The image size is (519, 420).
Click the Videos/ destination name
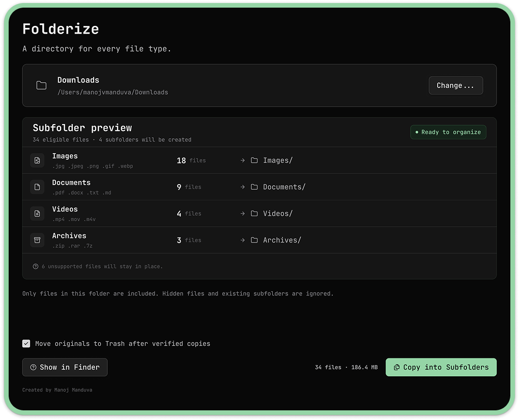(x=278, y=214)
